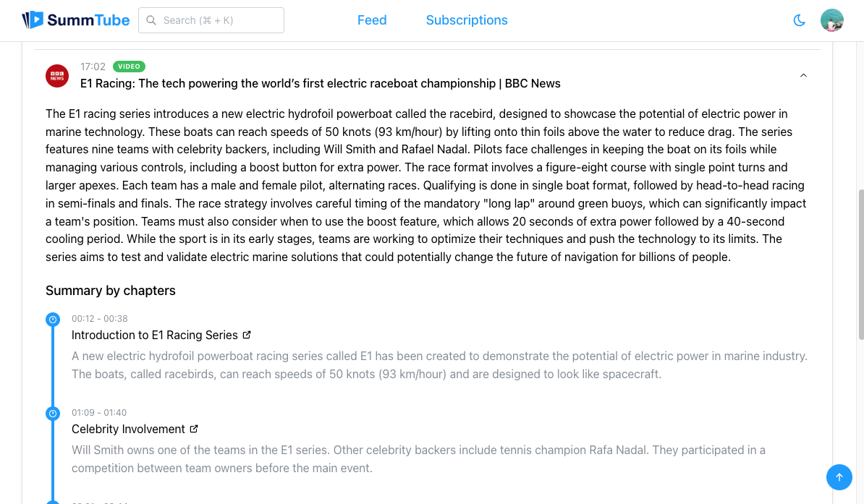Image resolution: width=864 pixels, height=504 pixels.
Task: Click the BBC News channel icon
Action: coord(57,76)
